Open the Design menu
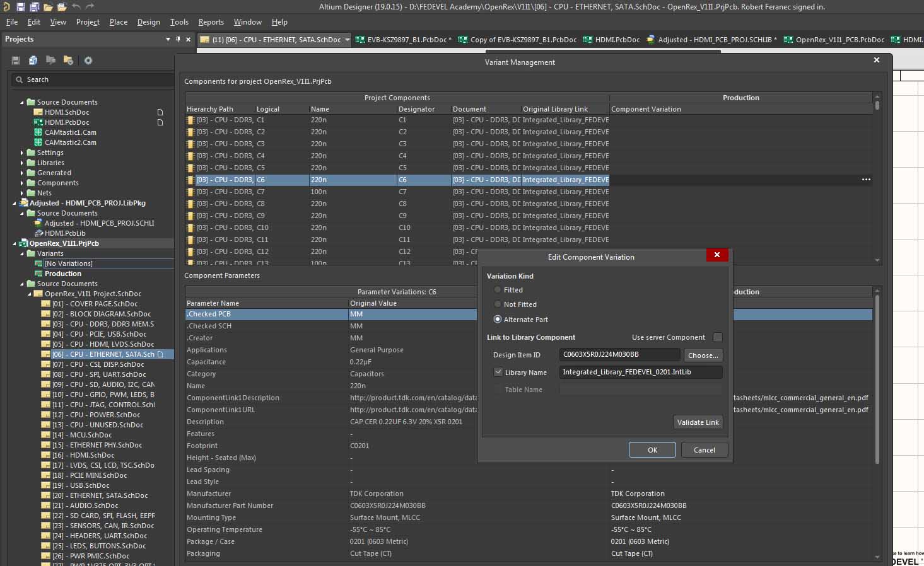Viewport: 924px width, 566px height. (x=148, y=22)
